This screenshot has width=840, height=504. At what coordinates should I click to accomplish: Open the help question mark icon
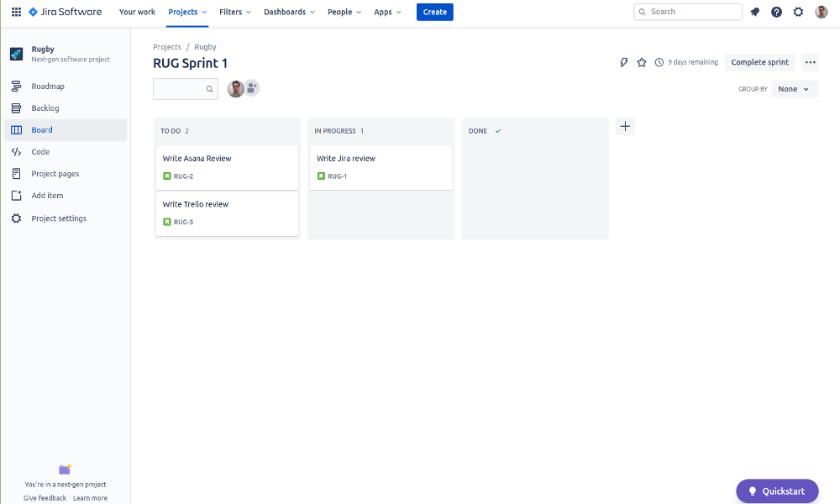[x=776, y=12]
